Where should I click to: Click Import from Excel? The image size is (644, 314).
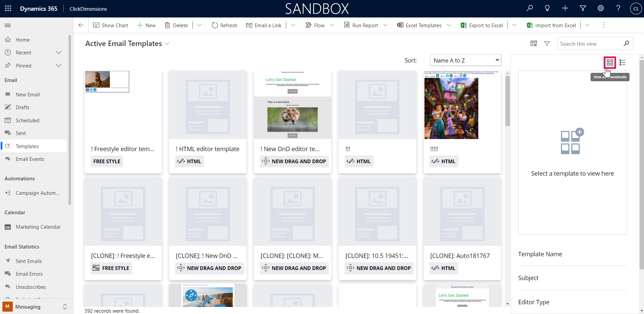point(551,25)
